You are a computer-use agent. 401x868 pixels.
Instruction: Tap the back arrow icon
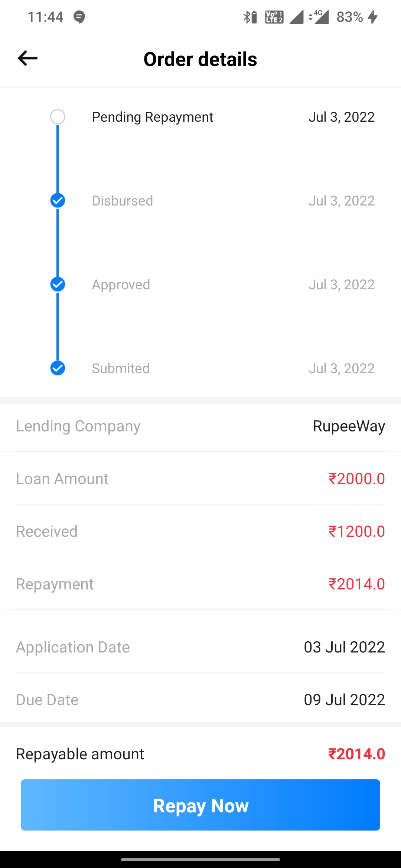click(x=28, y=58)
